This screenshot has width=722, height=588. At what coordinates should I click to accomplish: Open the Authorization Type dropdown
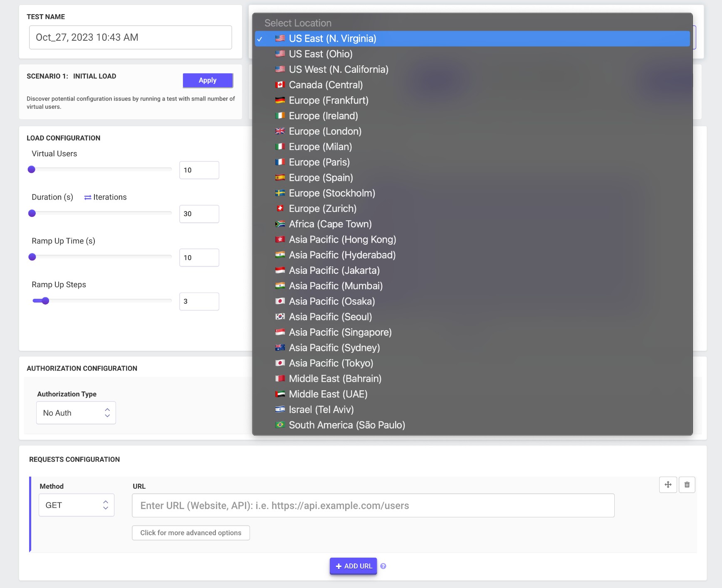click(x=76, y=413)
